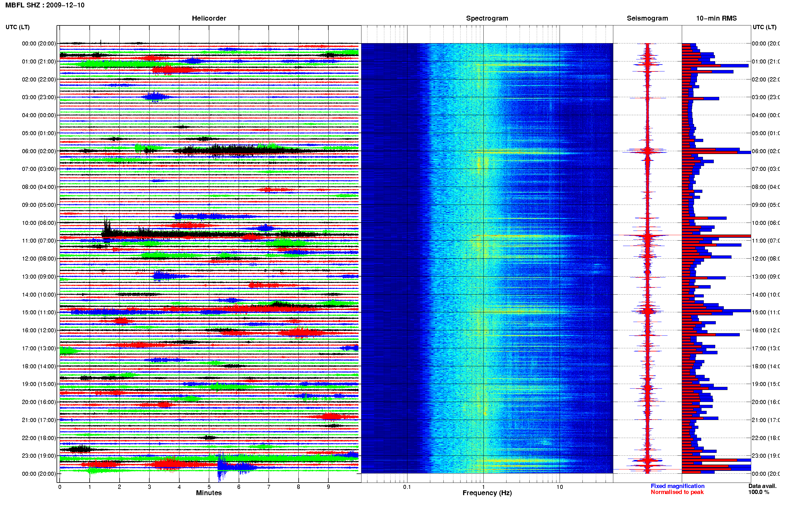Viewport: 812px width, 508px height.
Task: Click the 'Data avail.' label
Action: (x=762, y=486)
